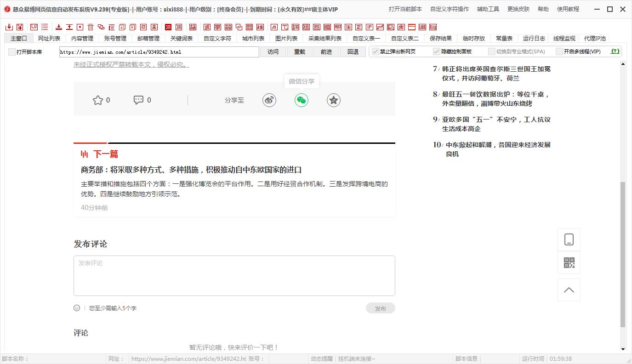The height and width of the screenshot is (364, 632).
Task: Open 最旺五一餐饮数据出炉 news link
Action: tap(496, 99)
